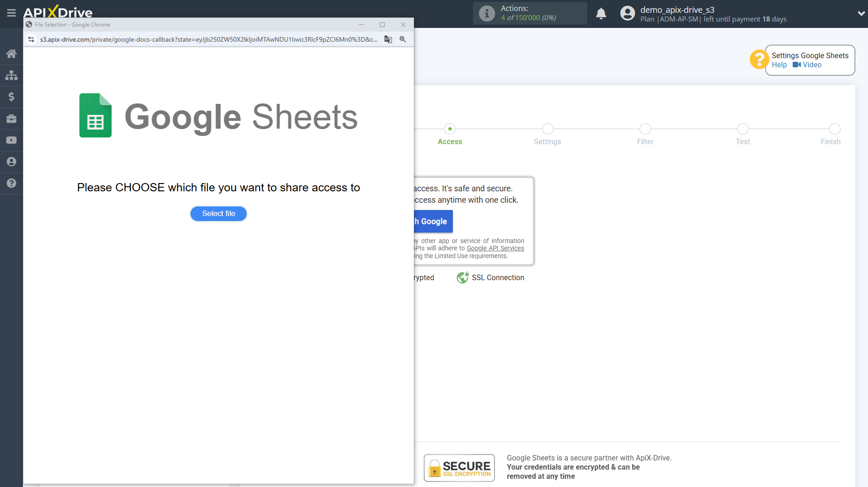
Task: Click the Actions info icon
Action: pos(487,14)
